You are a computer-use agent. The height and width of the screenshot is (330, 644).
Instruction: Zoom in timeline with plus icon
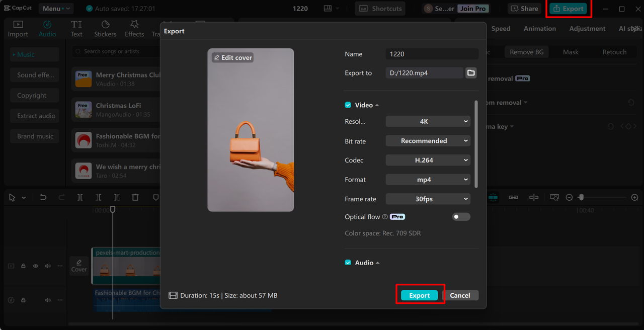point(634,198)
